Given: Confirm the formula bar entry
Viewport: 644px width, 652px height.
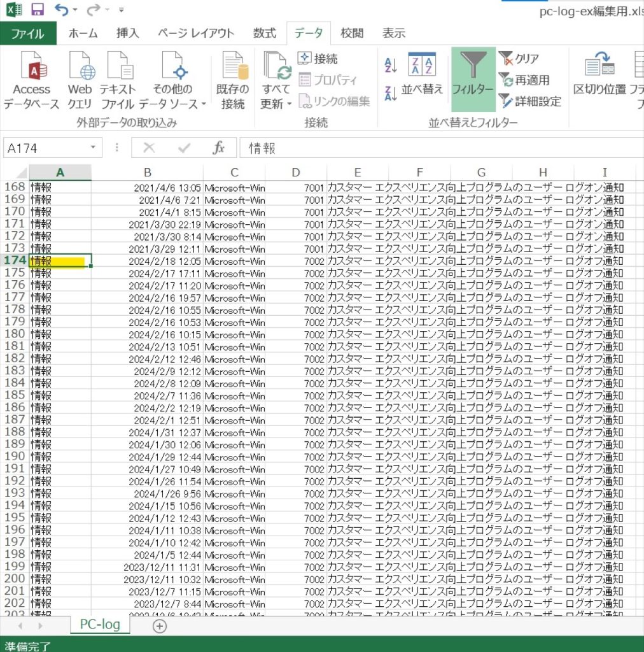Looking at the screenshot, I should (x=184, y=148).
